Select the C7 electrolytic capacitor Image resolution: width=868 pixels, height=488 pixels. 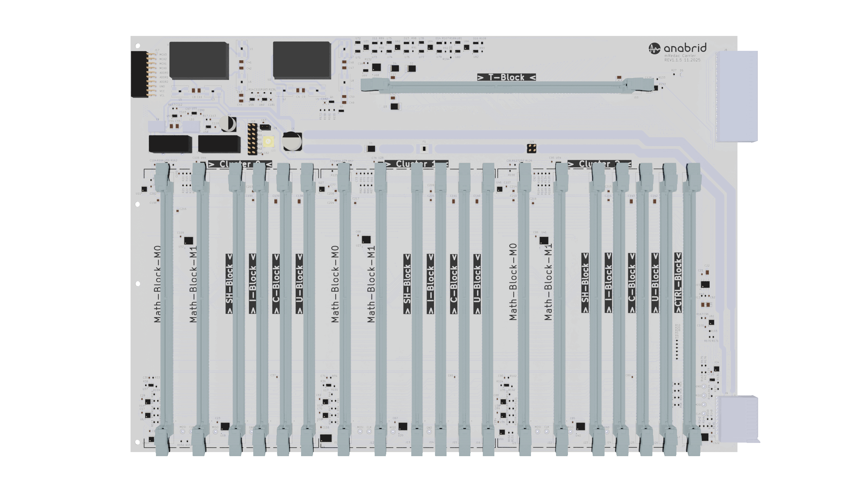229,124
